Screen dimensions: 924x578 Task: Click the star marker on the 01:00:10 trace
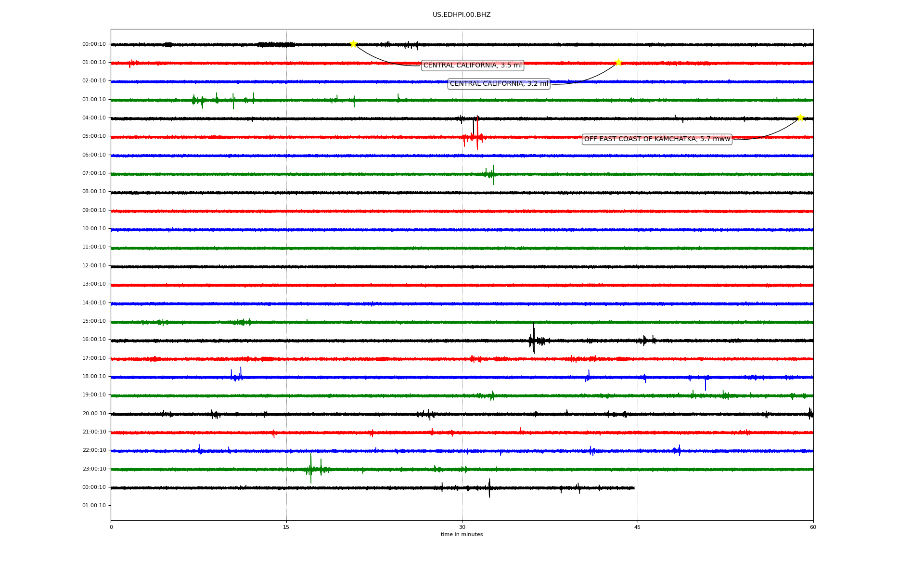tap(618, 62)
